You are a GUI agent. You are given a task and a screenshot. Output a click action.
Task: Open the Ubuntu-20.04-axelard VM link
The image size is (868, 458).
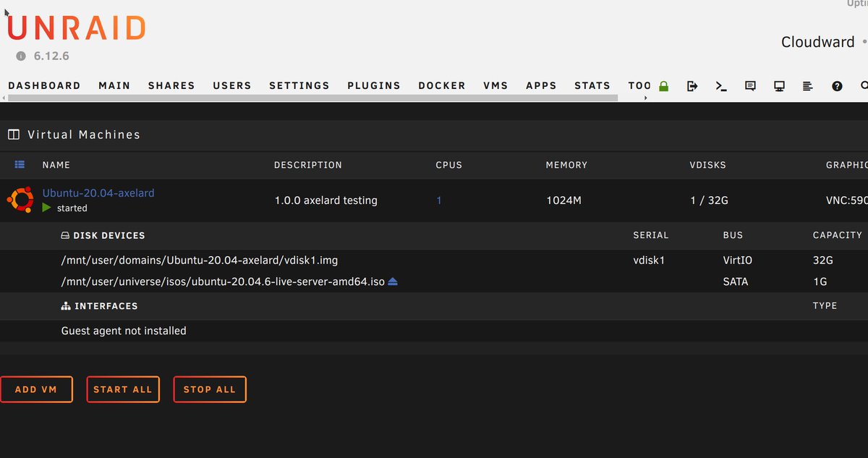(x=98, y=192)
